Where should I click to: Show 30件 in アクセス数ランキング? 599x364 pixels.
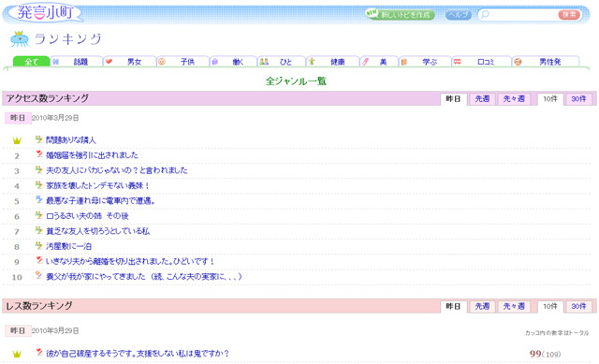(578, 99)
